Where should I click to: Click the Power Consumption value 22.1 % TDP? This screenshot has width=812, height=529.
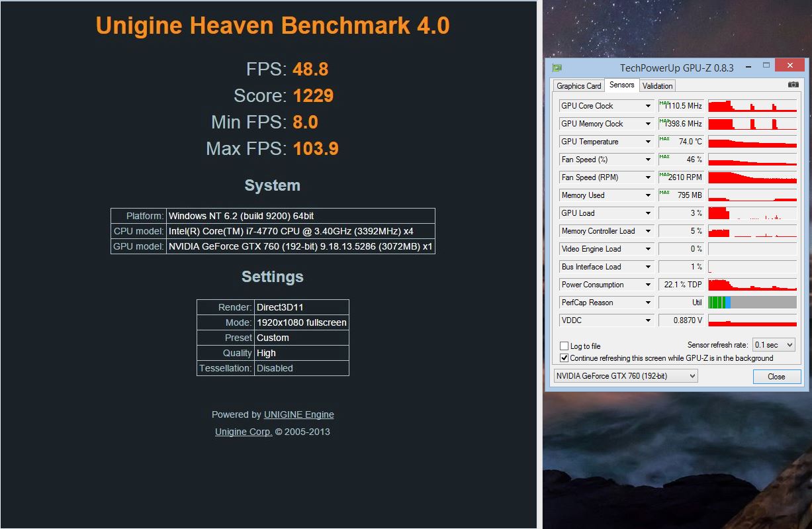pyautogui.click(x=682, y=285)
